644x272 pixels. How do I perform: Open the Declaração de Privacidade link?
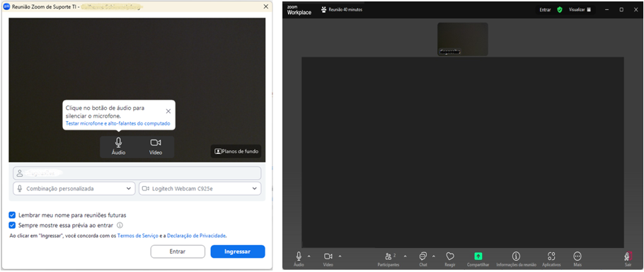pyautogui.click(x=196, y=236)
